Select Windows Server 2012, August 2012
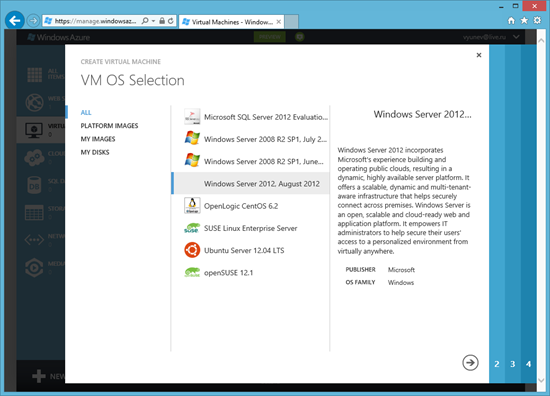The height and width of the screenshot is (396, 550). click(251, 183)
